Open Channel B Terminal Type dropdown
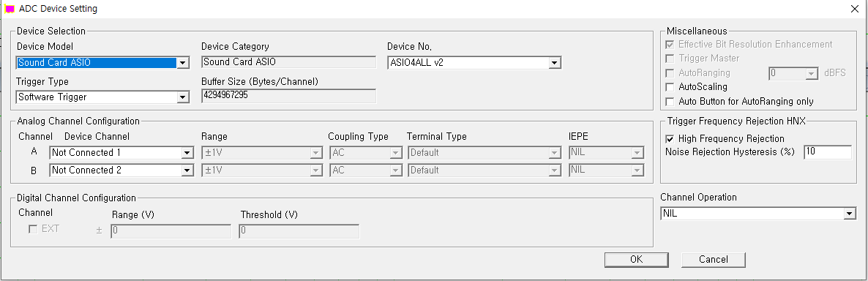Viewport: 868px width, 281px height. pyautogui.click(x=484, y=171)
